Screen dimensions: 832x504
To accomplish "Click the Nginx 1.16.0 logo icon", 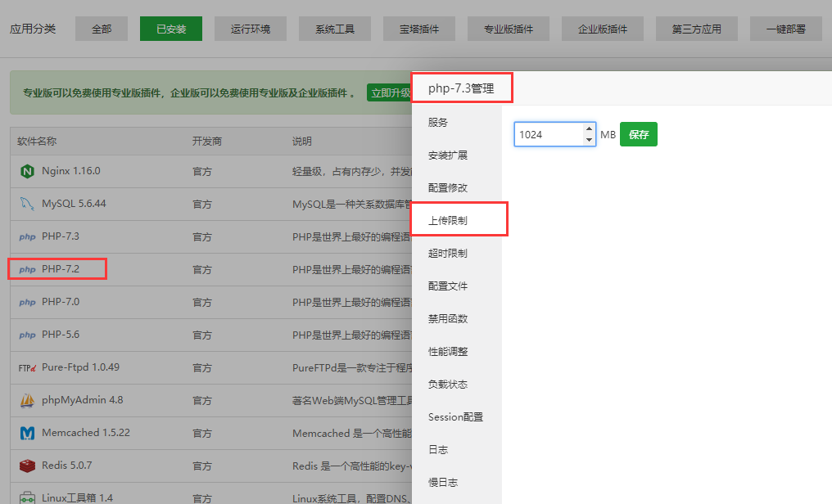I will (27, 171).
